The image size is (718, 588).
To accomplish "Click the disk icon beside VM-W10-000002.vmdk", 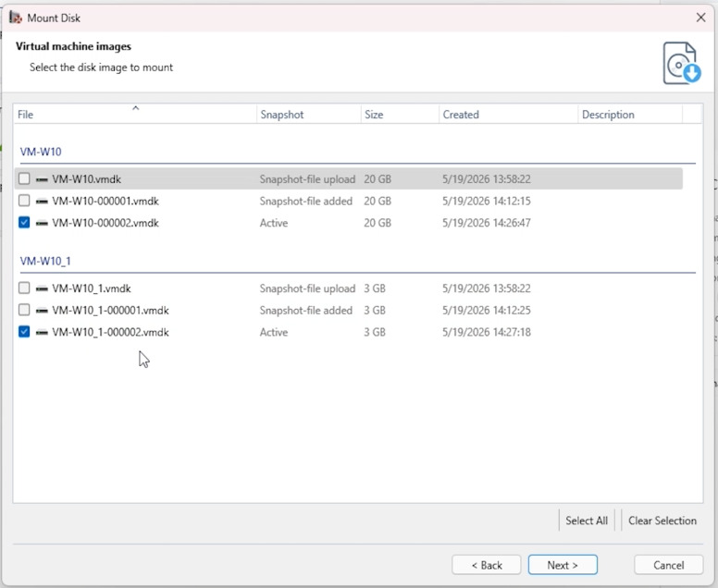I will tap(42, 224).
